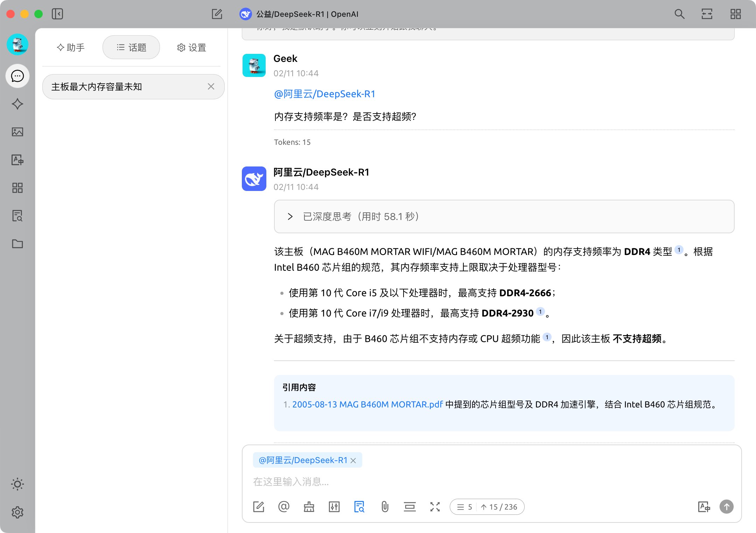Open the image painting sidebar icon
This screenshot has height=533, width=756.
(x=17, y=132)
